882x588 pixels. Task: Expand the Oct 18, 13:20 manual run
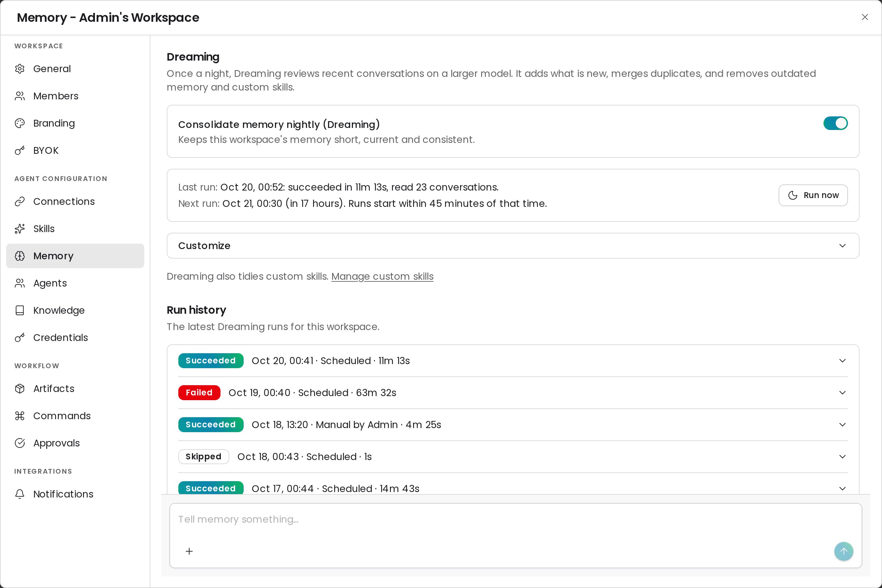coord(512,425)
